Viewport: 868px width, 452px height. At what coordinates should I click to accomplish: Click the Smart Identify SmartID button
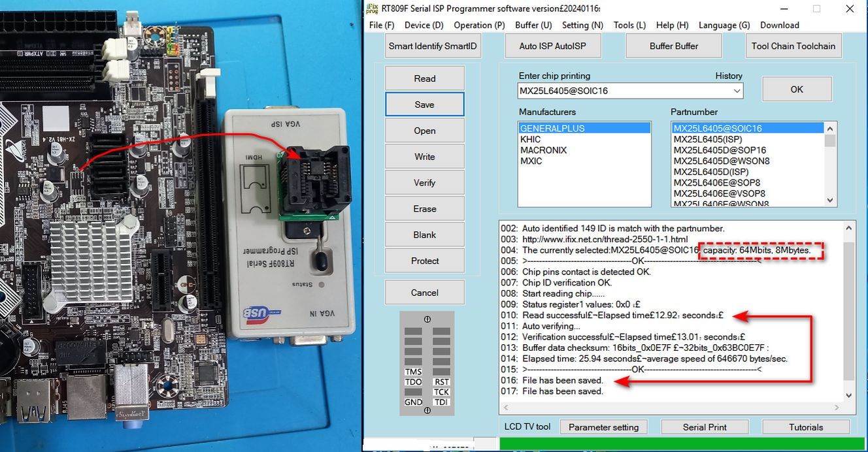coord(433,46)
